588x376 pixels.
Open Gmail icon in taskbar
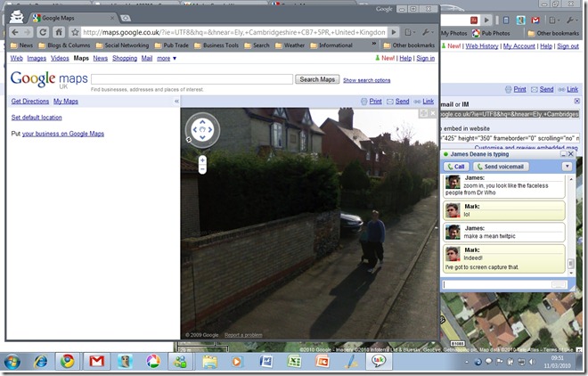click(x=96, y=362)
